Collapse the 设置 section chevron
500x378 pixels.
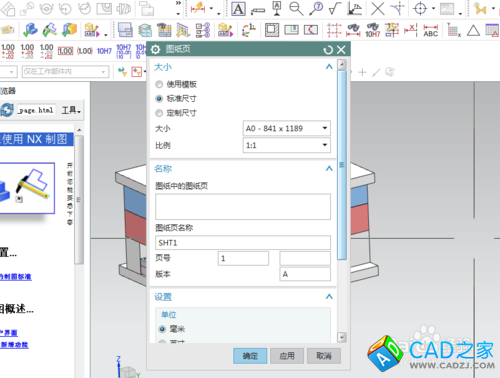(329, 296)
